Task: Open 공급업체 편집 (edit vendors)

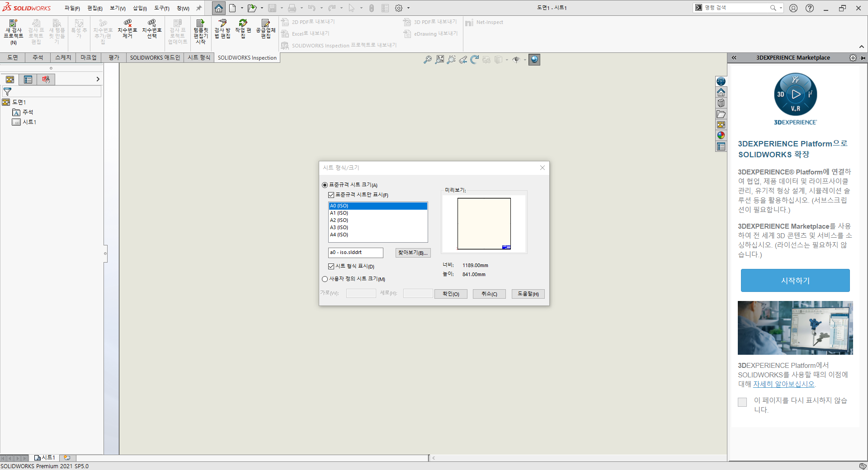Action: [266, 29]
